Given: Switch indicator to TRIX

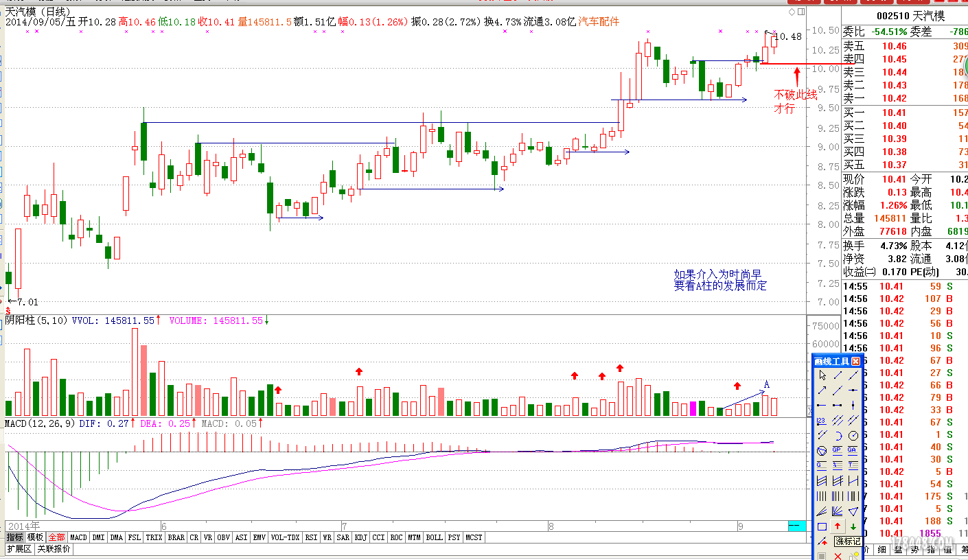Looking at the screenshot, I should (154, 537).
